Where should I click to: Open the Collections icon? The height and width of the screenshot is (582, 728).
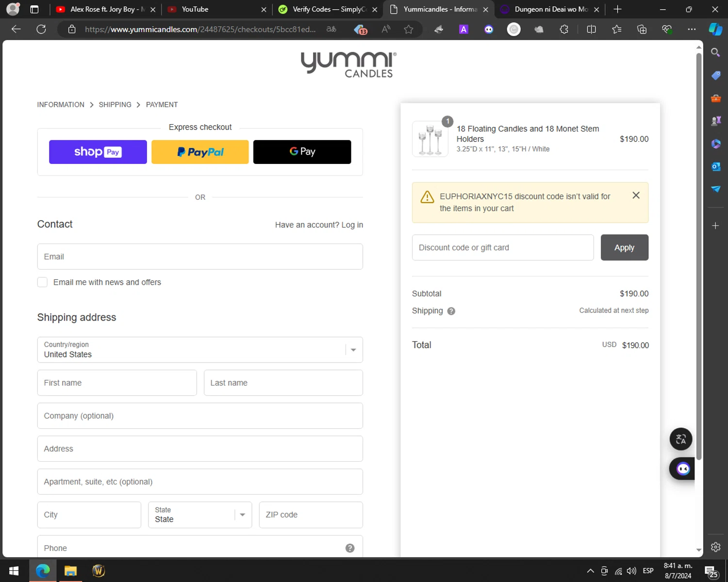(x=642, y=29)
